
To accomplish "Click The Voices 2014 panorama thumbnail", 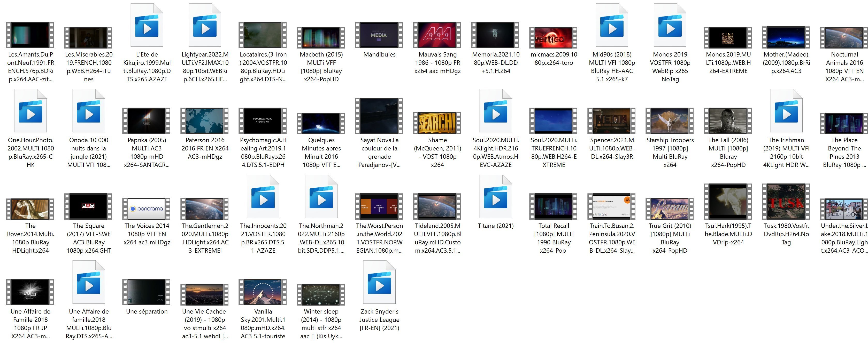I will pos(147,209).
